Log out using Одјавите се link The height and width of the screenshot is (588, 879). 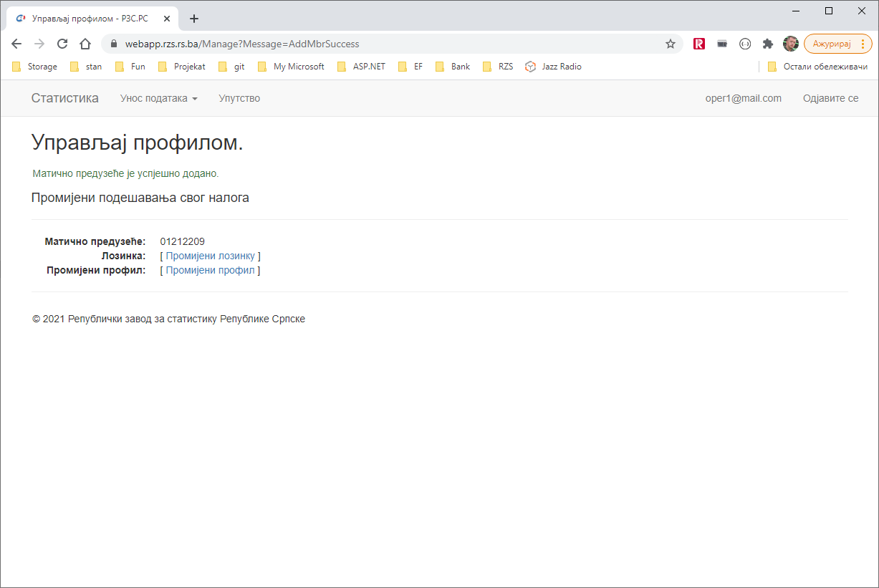click(830, 98)
